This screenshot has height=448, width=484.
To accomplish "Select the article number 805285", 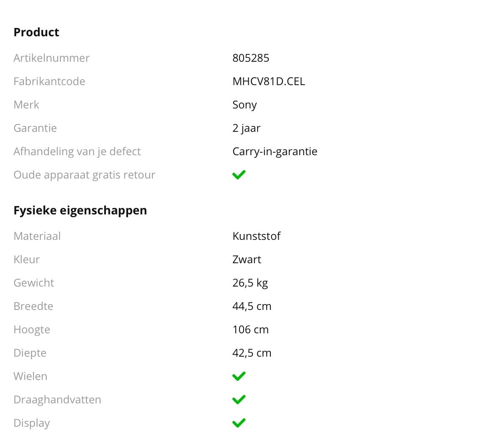I will (251, 58).
